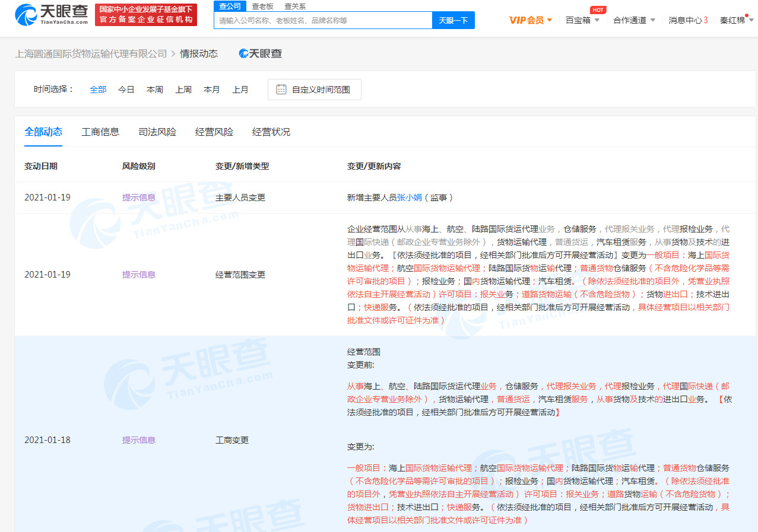The height and width of the screenshot is (532, 758).
Task: Click the 变更前: label in the 工商变更 row
Action: point(361,365)
